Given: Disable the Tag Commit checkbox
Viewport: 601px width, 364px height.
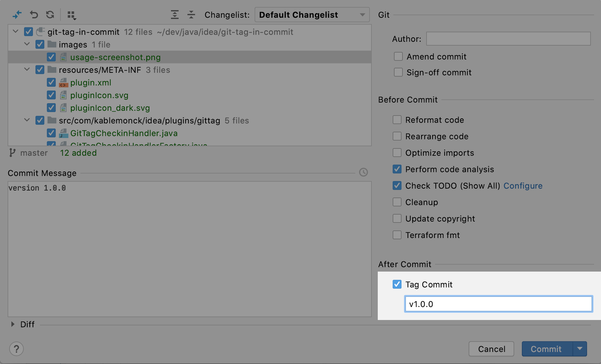Looking at the screenshot, I should coord(397,284).
